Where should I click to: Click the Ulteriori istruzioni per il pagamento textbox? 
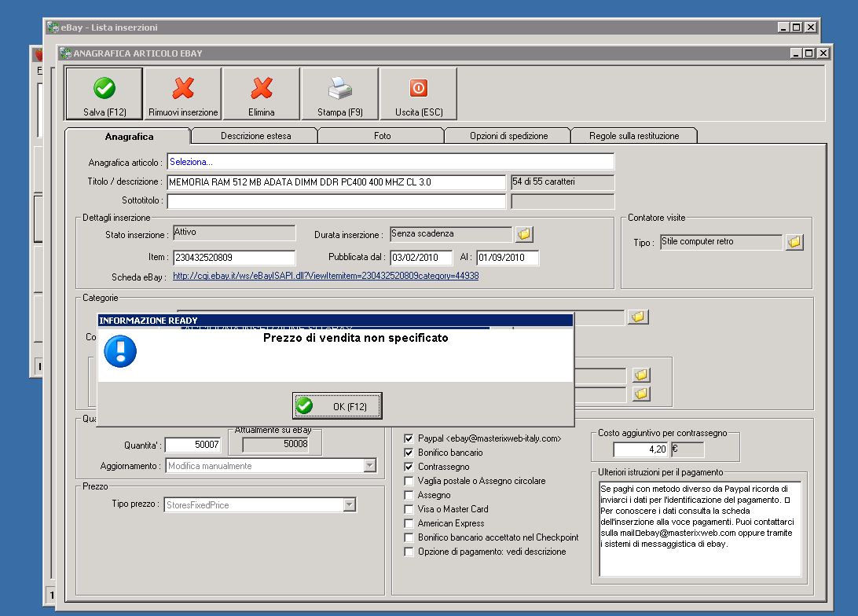[x=700, y=529]
